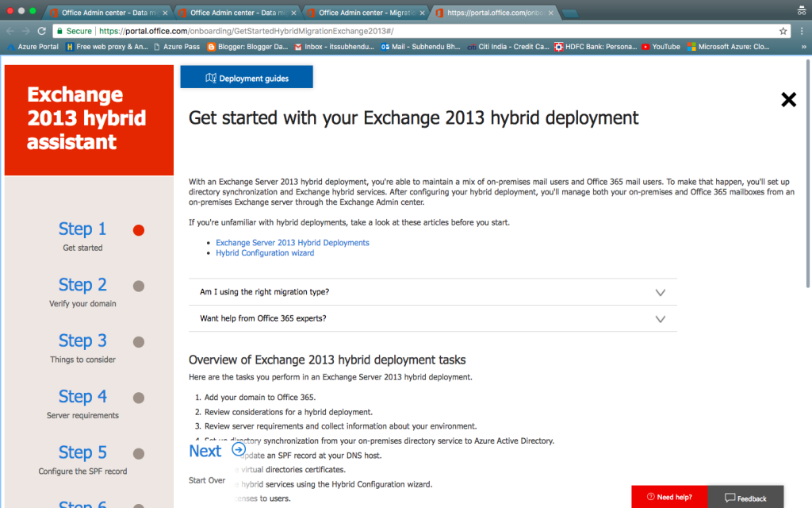
Task: Bookmark page with star icon
Action: pos(783,31)
